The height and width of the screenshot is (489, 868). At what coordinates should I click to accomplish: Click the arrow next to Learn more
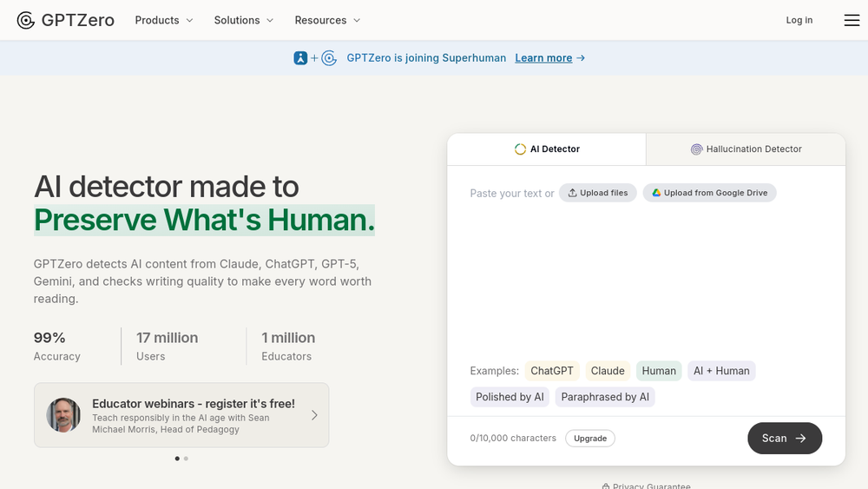tap(581, 58)
